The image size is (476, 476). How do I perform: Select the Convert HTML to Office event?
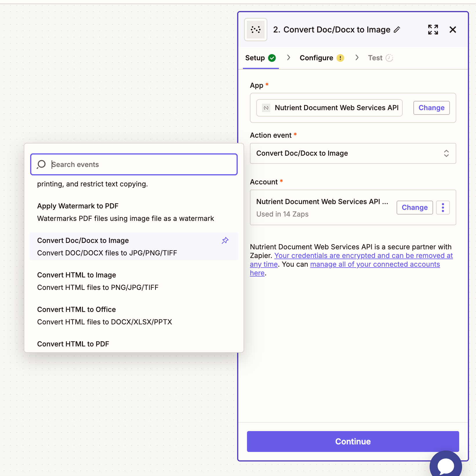pos(134,315)
